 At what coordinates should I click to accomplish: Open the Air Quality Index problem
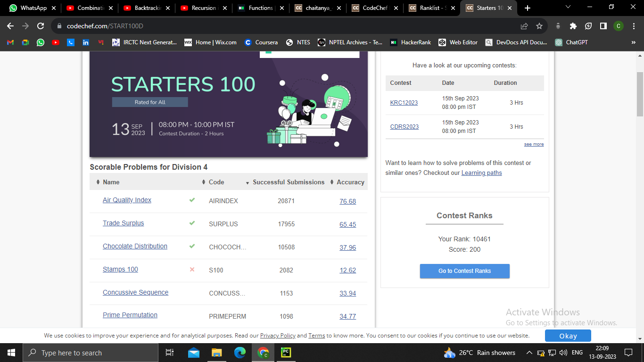pos(127,200)
